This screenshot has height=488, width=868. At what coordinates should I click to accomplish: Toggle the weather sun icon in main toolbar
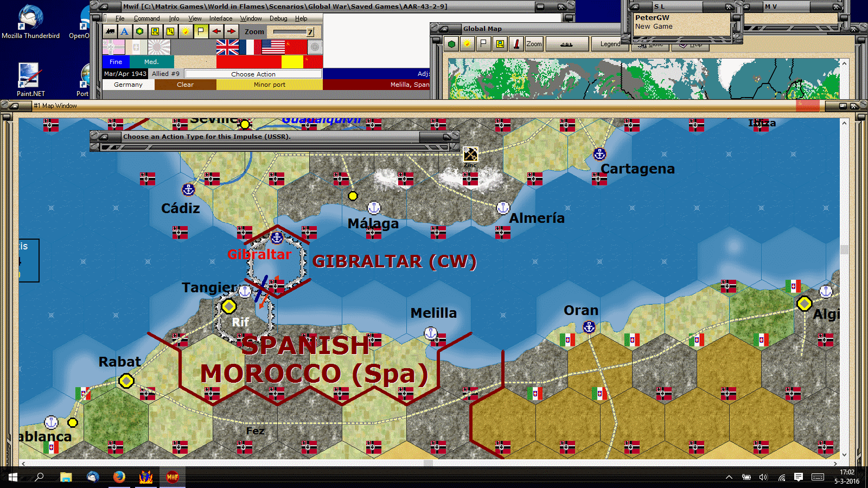(x=186, y=31)
